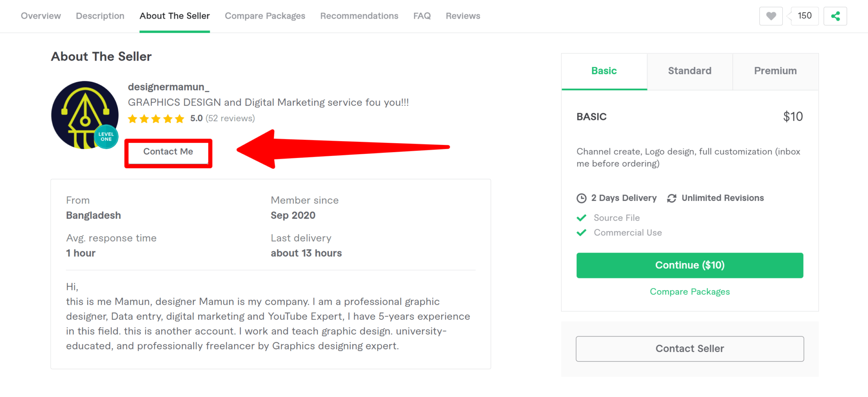Click the 2 Days Delivery clock icon
The image size is (868, 397).
(581, 198)
